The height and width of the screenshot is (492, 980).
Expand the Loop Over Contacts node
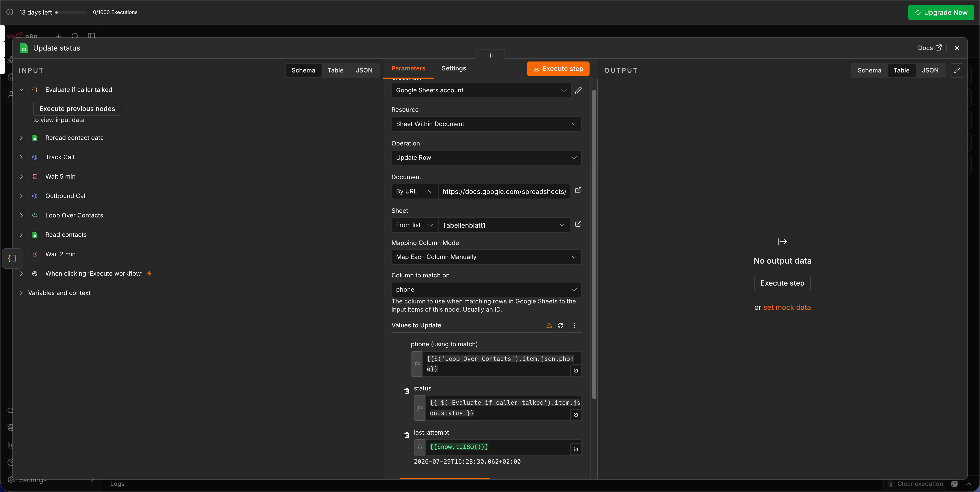pyautogui.click(x=21, y=215)
